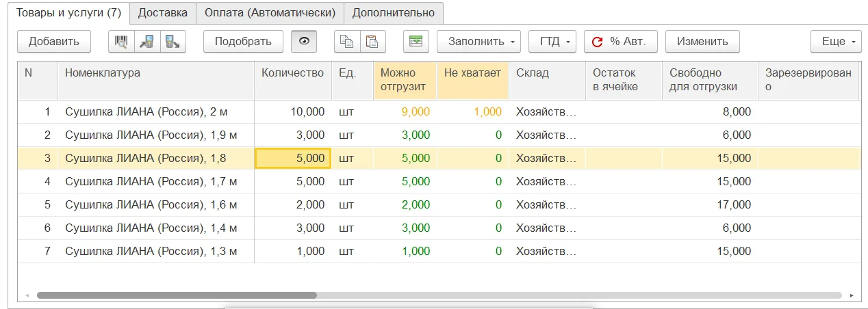Open the ГТД dropdown
This screenshot has width=868, height=309.
point(552,41)
